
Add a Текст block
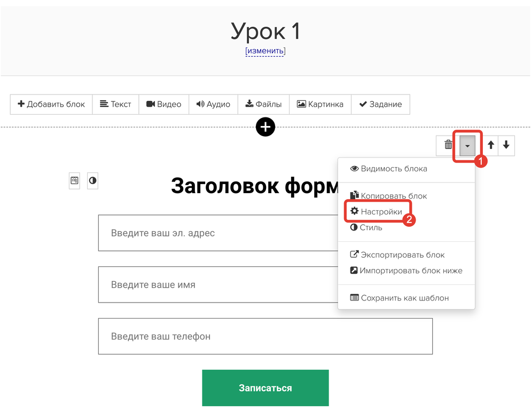coord(115,104)
